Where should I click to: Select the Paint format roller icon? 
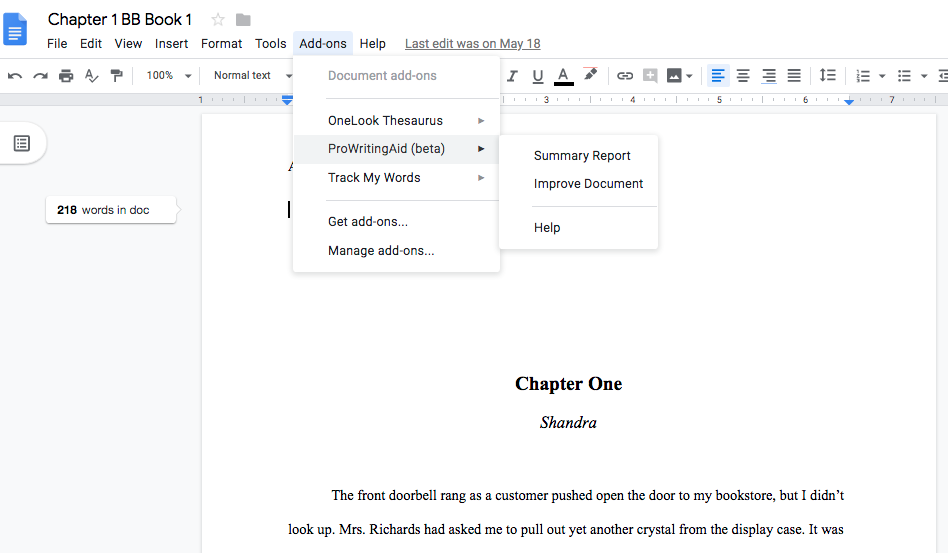[117, 76]
